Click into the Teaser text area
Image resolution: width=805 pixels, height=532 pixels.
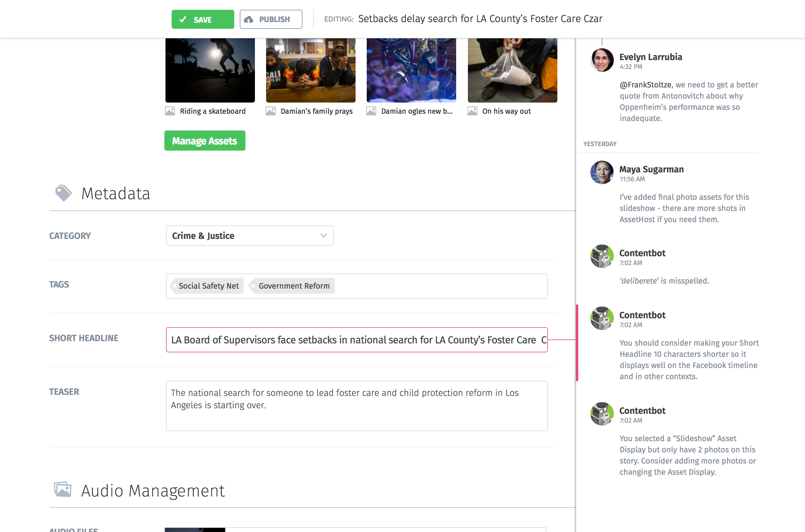(357, 406)
